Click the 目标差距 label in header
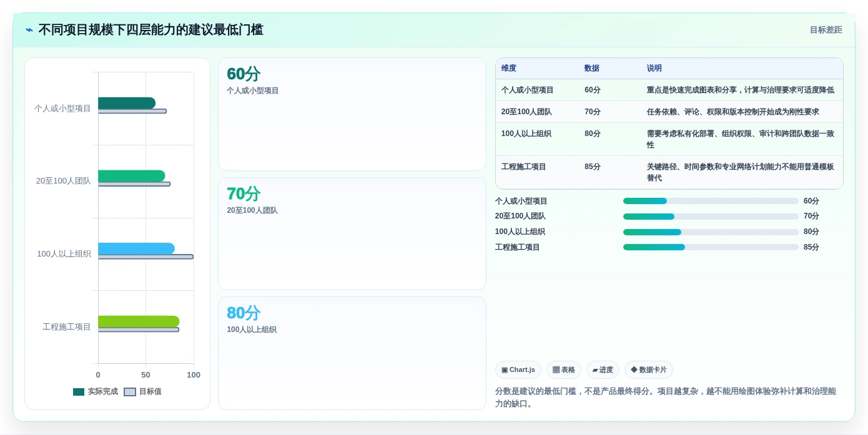868x435 pixels. tap(826, 30)
